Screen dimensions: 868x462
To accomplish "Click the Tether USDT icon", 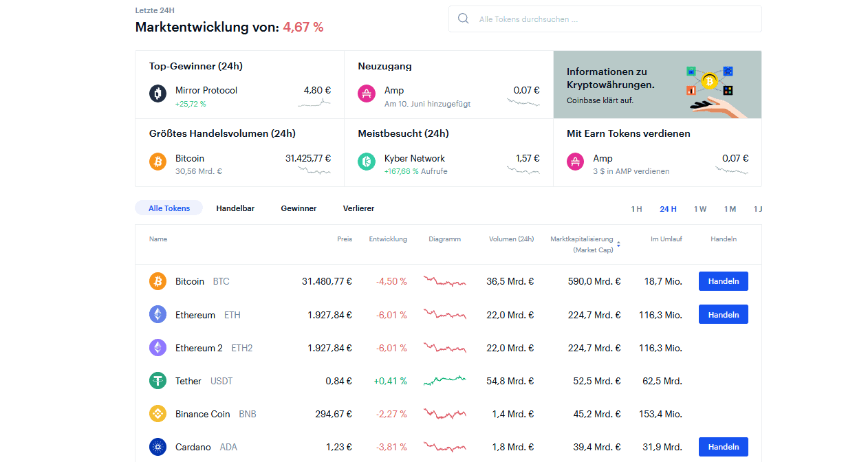I will 158,380.
